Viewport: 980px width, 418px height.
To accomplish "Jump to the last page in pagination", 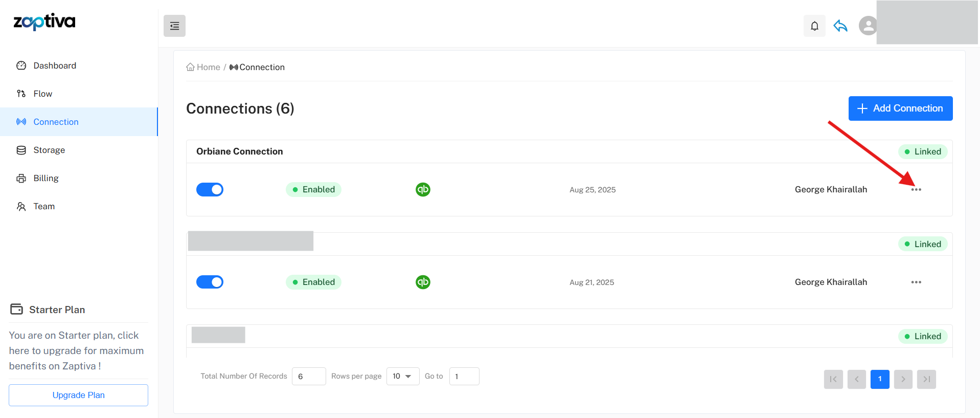I will point(926,379).
